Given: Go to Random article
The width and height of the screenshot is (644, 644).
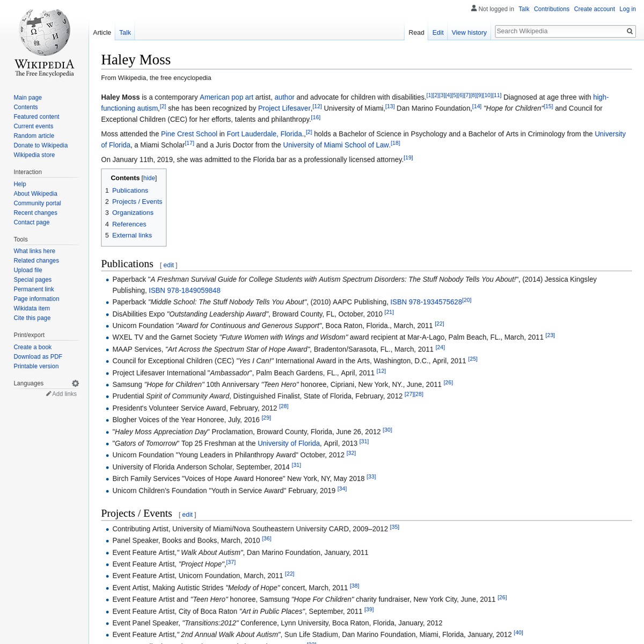Looking at the screenshot, I should tap(34, 135).
